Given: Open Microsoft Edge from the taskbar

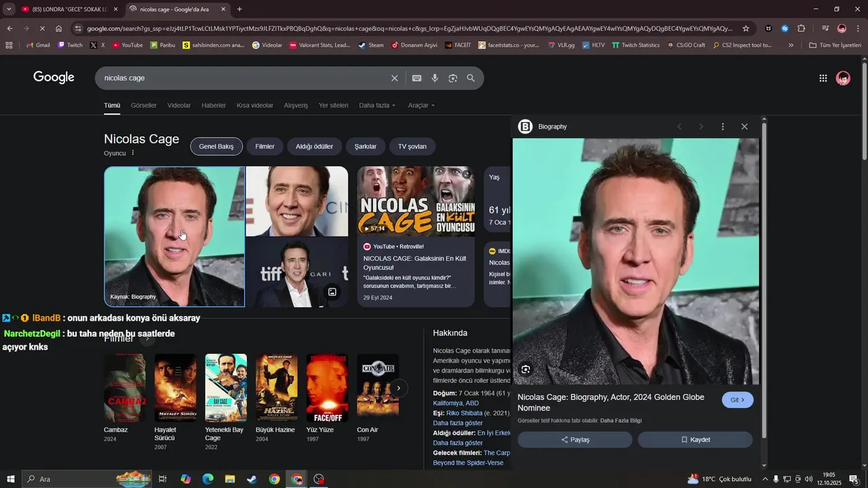Looking at the screenshot, I should click(208, 479).
